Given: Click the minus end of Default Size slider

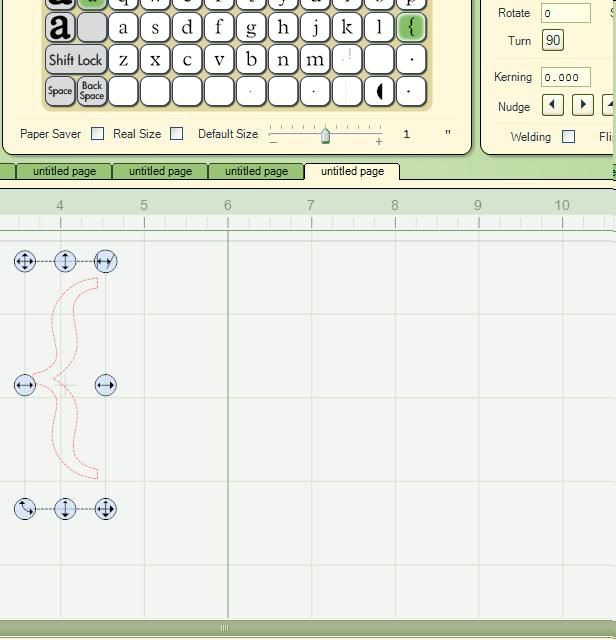Looking at the screenshot, I should coord(273,142).
